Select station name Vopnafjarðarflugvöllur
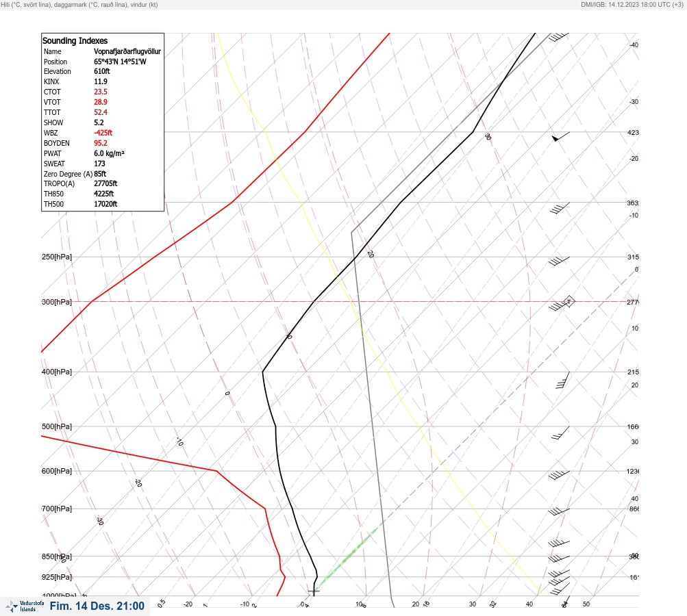Screen dimensions: 687x616 [x=127, y=51]
